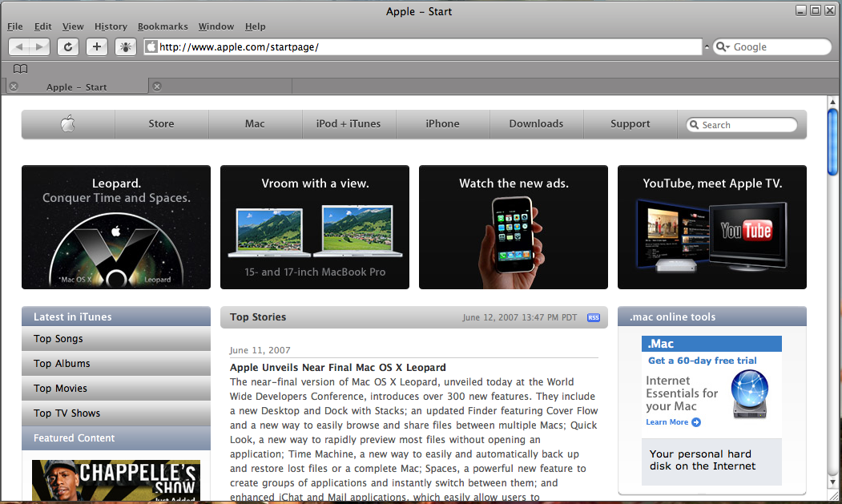Open the History menu
This screenshot has height=504, width=842.
[x=111, y=26]
